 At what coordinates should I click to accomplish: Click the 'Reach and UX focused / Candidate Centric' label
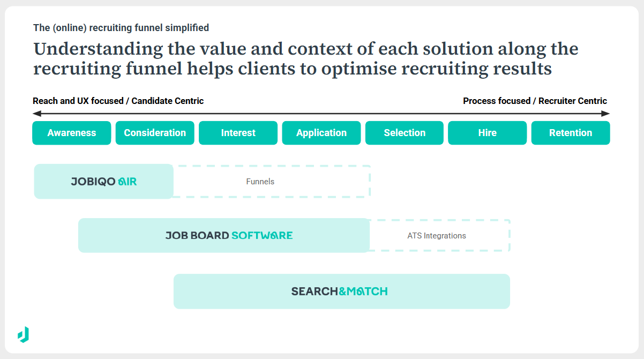(118, 101)
